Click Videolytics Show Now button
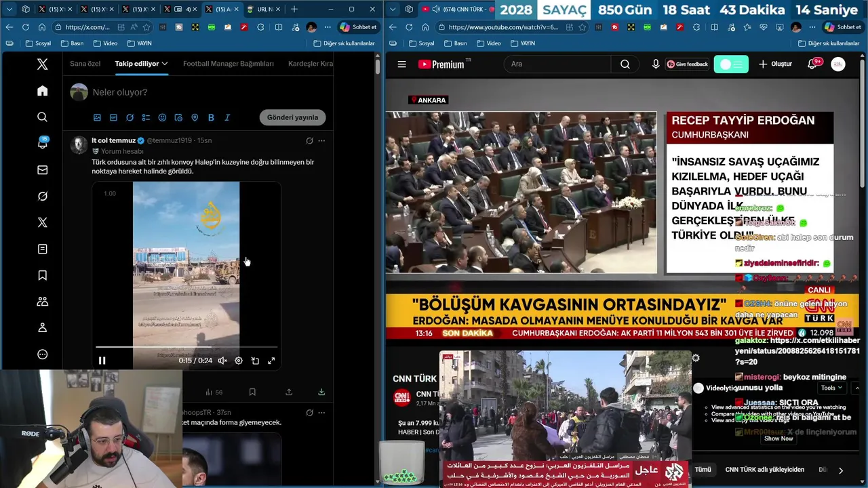Viewport: 868px width, 488px height. [x=778, y=439]
